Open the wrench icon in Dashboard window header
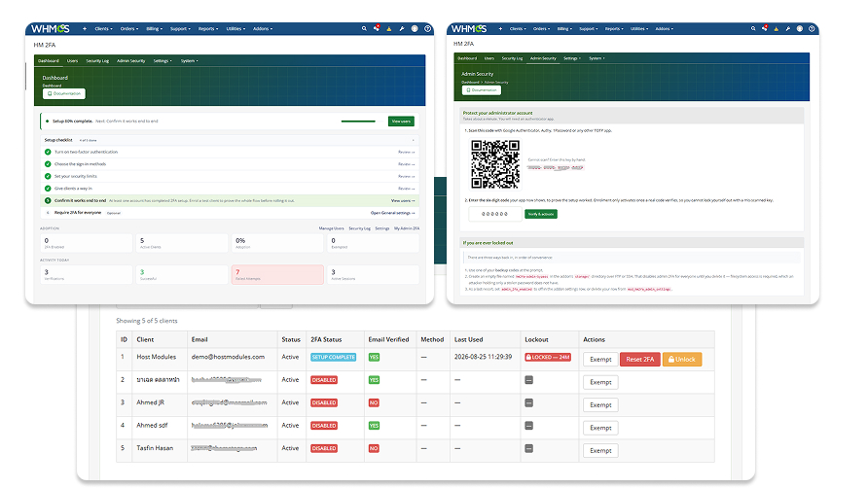The image size is (868, 488). click(x=402, y=29)
